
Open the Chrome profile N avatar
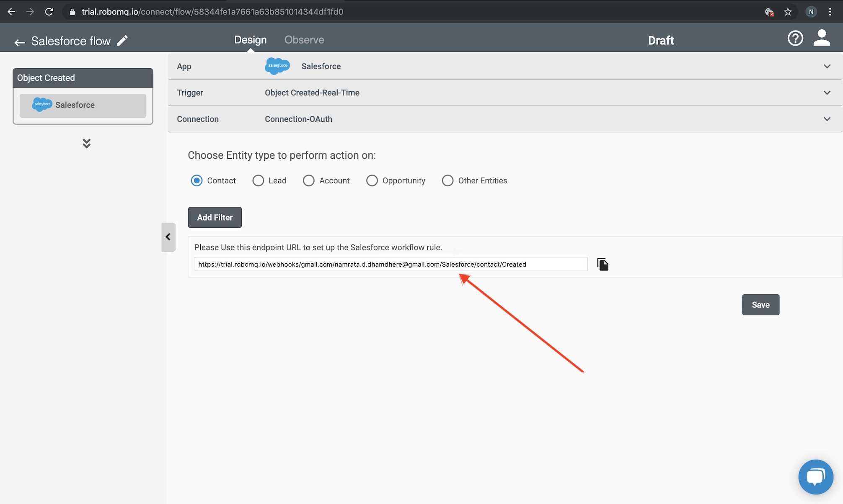coord(811,12)
